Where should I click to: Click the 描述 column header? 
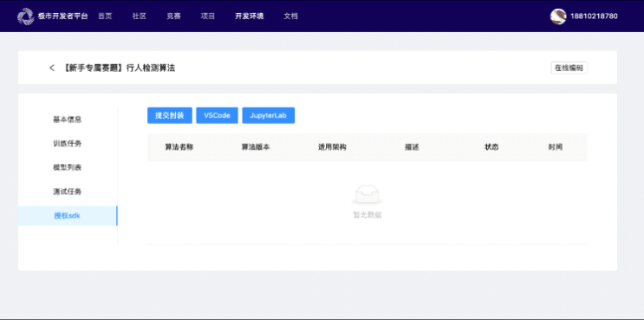click(x=412, y=147)
